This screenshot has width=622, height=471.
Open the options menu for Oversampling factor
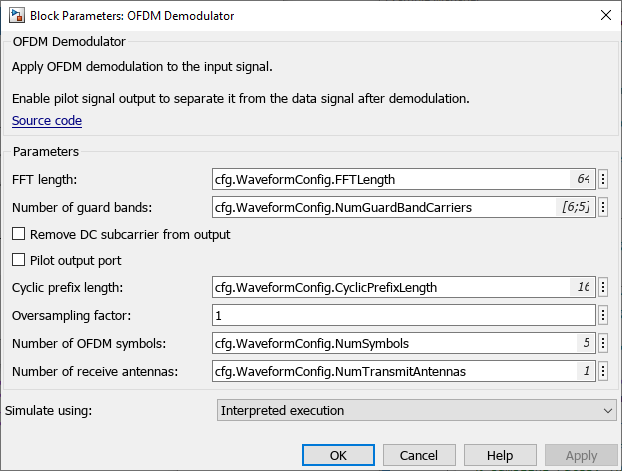603,315
